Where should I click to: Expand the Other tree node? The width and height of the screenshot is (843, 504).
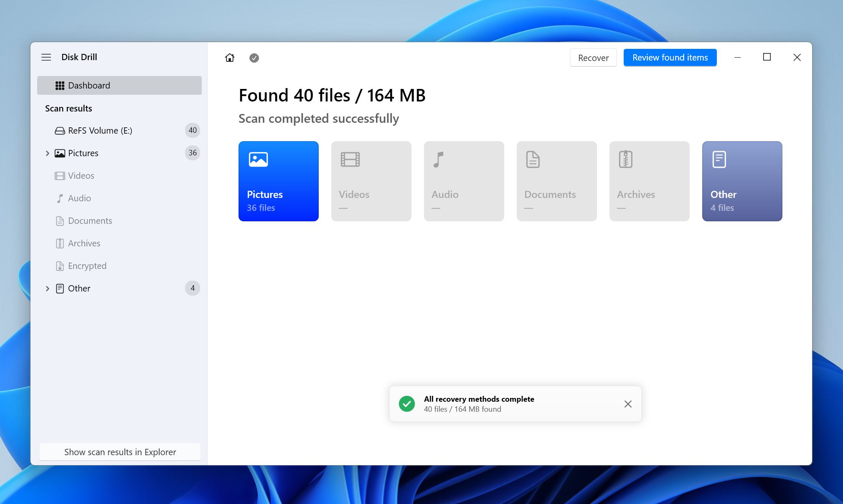pos(47,289)
